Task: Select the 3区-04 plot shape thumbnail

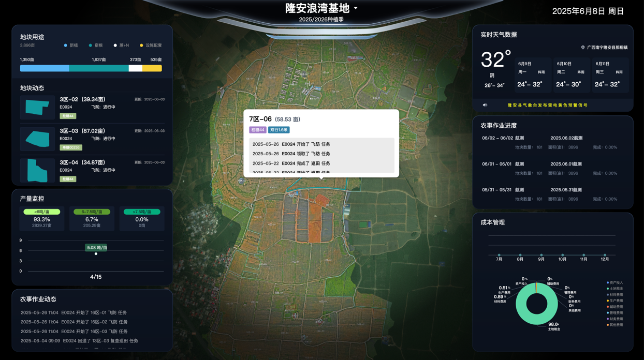Action: click(37, 170)
